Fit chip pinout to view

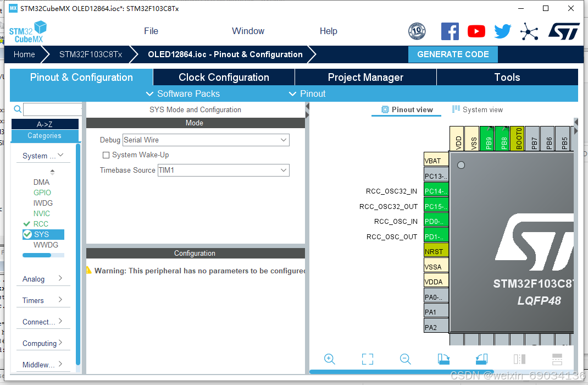coord(368,359)
